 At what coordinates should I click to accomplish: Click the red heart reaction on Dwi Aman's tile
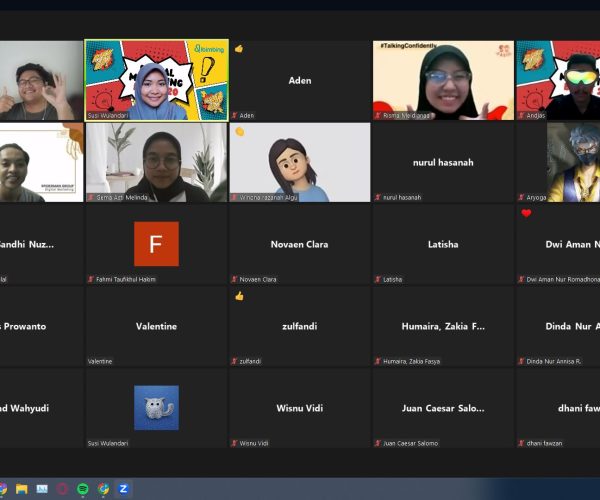pos(527,213)
